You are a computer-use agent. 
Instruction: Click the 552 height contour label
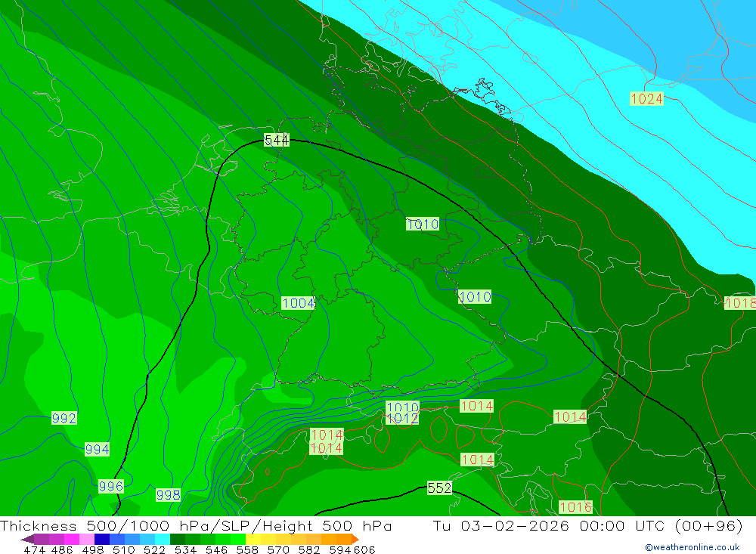point(439,488)
